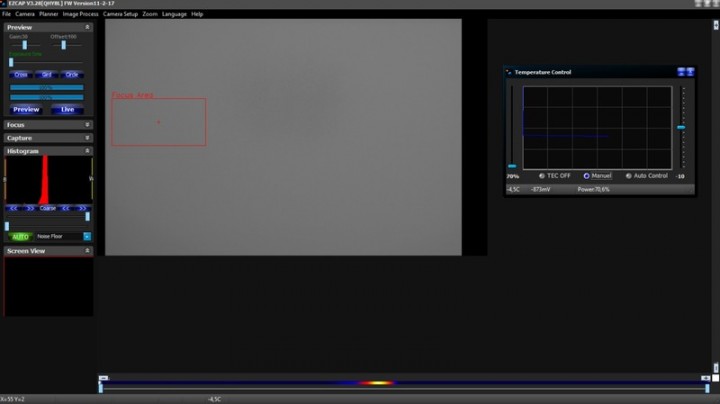Click the Gain slider handle

pos(25,45)
